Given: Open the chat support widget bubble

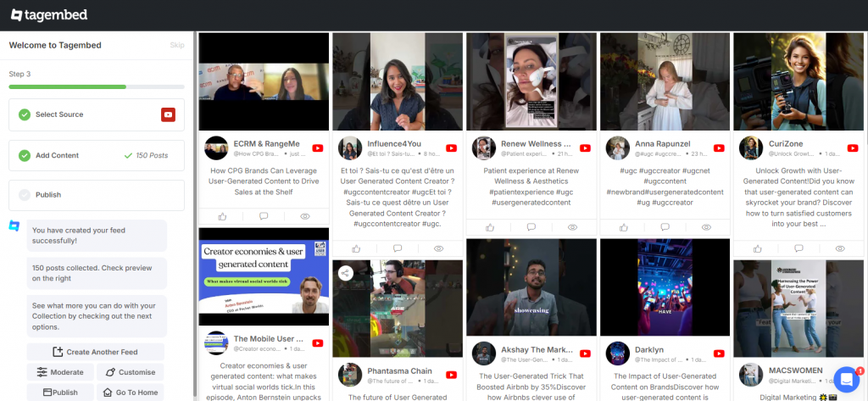Looking at the screenshot, I should point(846,380).
